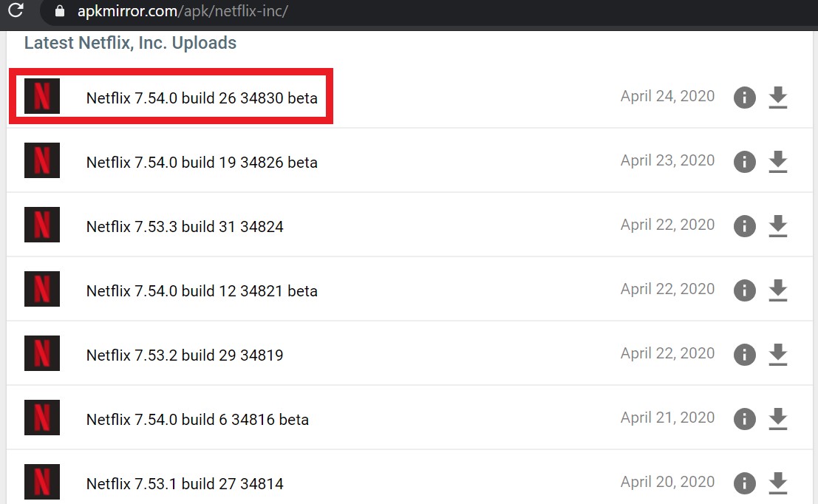Screen dimensions: 818x504
Task: Click Netflix thumbnail for build 12 34821 beta
Action: point(42,289)
